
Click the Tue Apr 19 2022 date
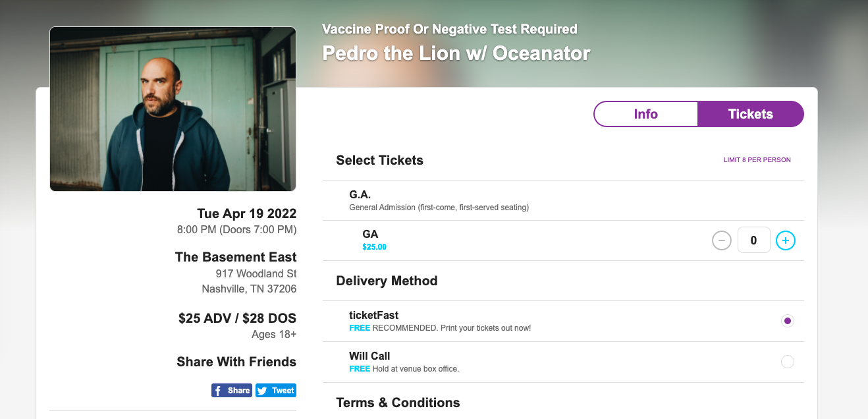pyautogui.click(x=247, y=213)
